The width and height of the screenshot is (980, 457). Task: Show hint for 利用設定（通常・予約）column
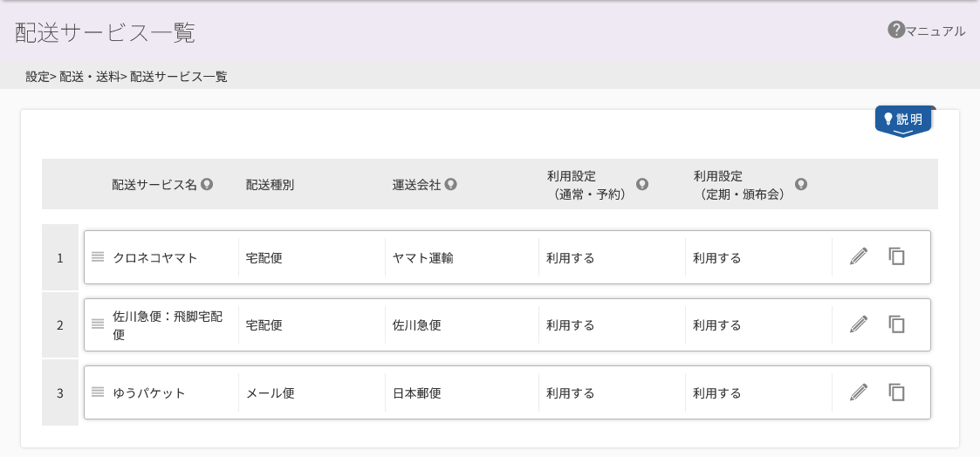642,184
